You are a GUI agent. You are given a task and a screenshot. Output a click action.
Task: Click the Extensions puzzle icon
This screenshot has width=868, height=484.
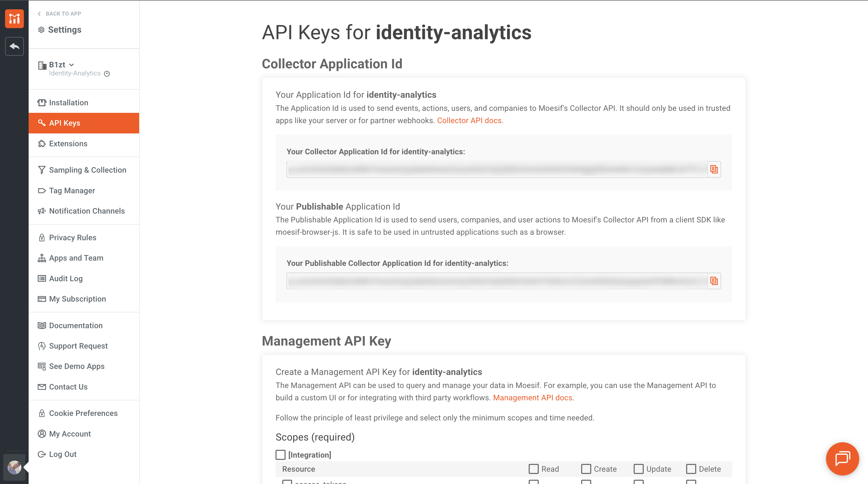[x=42, y=143]
